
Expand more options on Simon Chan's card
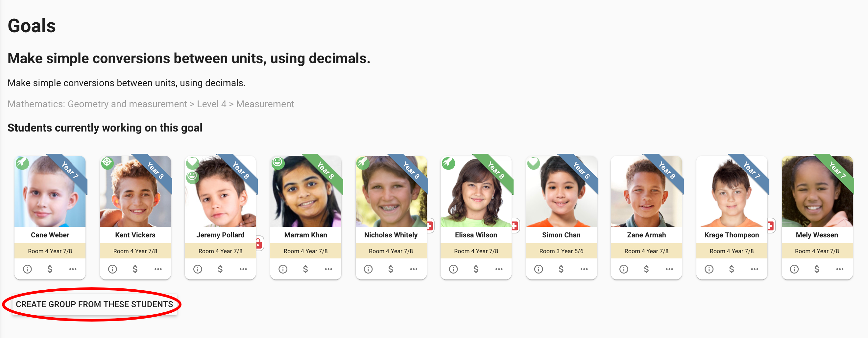584,269
